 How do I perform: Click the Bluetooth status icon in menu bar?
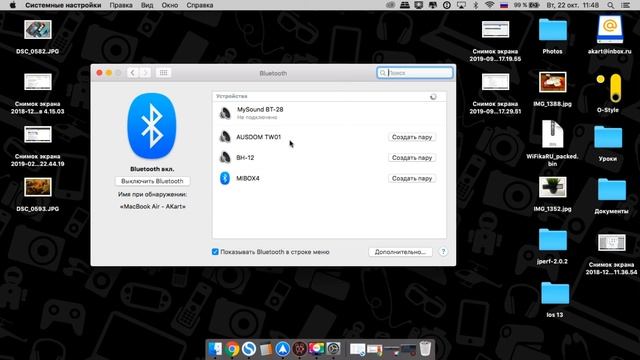(476, 5)
